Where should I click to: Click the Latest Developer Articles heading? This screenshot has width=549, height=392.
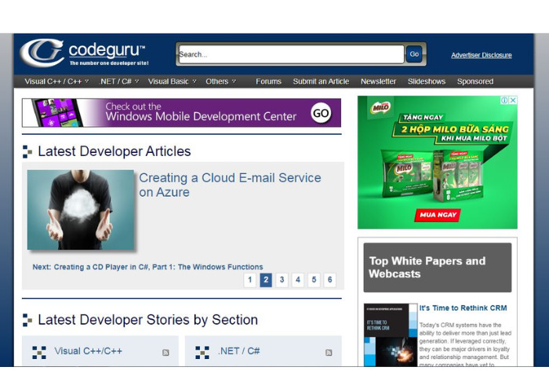[115, 151]
